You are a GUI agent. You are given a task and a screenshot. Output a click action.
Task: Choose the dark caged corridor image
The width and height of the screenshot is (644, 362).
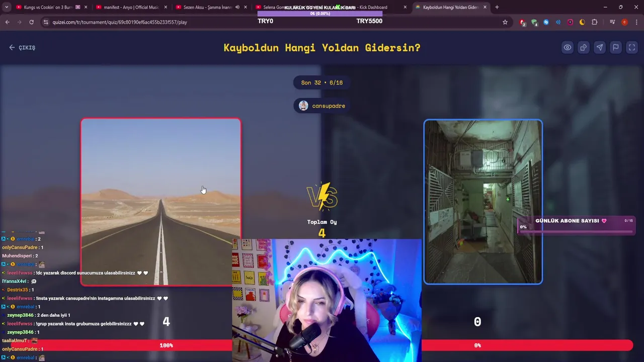tap(483, 202)
